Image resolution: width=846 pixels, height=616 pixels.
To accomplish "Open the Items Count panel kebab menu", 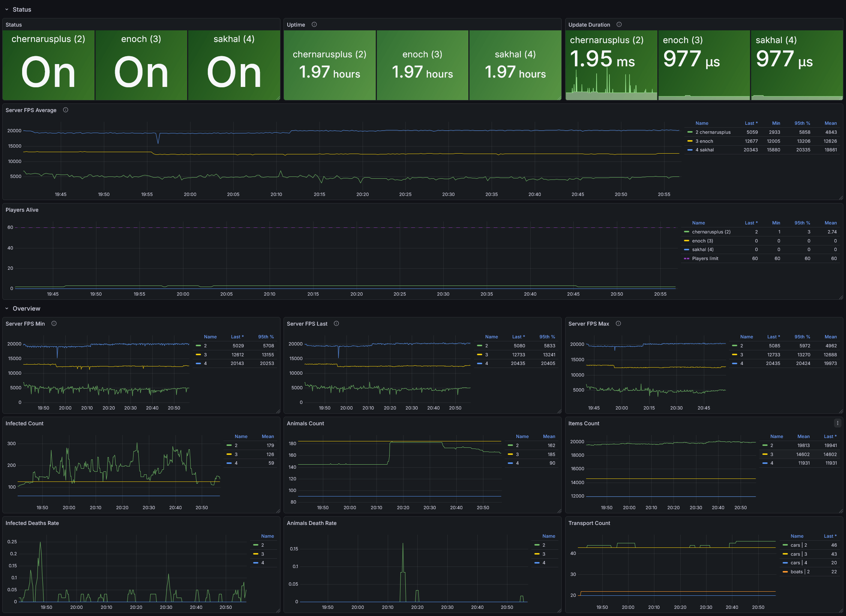I will (x=837, y=423).
